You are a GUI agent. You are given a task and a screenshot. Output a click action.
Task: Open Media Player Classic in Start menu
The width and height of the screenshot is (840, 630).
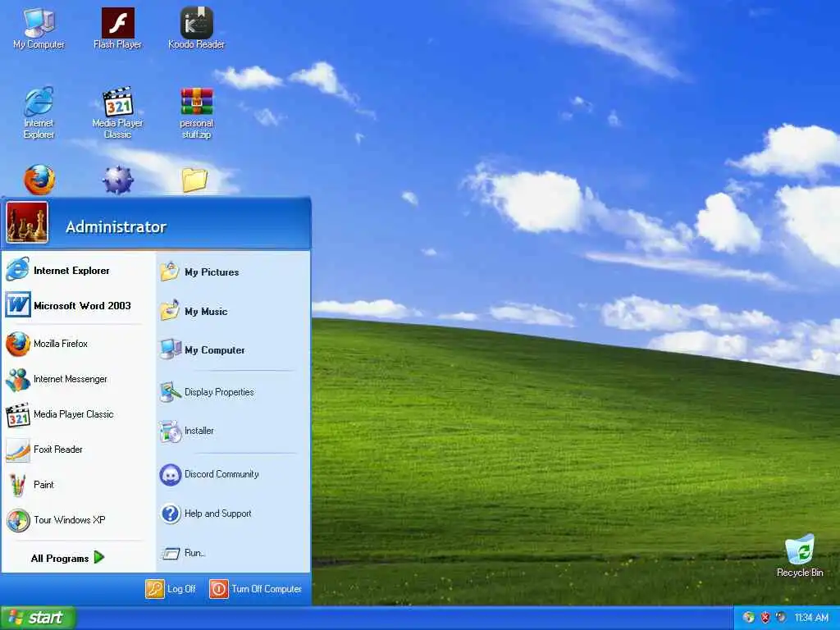click(x=72, y=414)
